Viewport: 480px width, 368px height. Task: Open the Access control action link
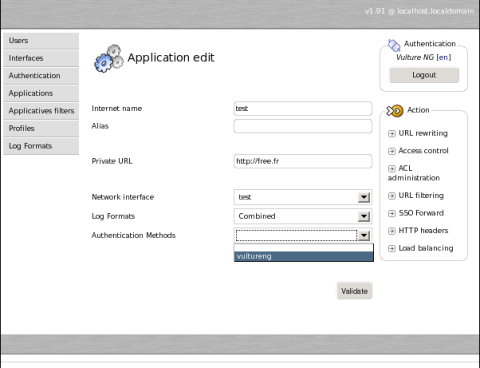click(423, 151)
